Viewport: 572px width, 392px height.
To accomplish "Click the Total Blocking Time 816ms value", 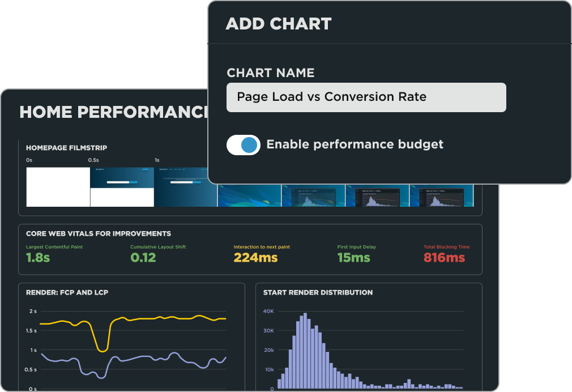I will [x=444, y=258].
